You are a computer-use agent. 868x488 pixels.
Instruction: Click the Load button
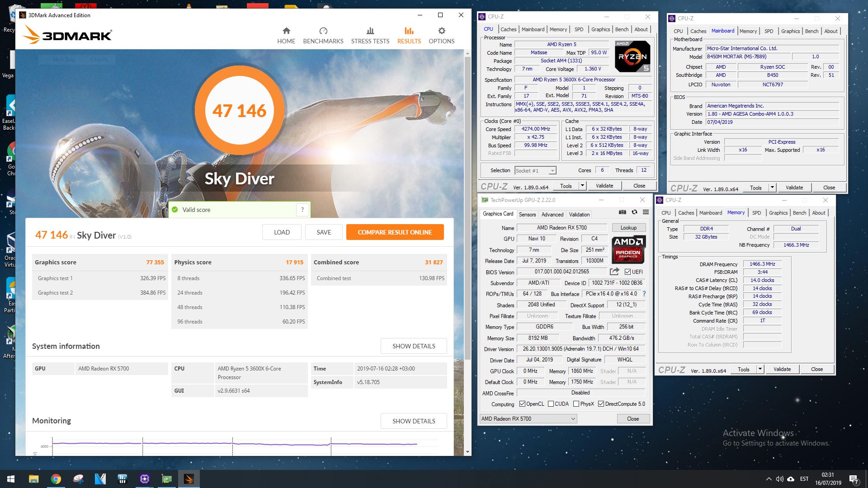(282, 232)
